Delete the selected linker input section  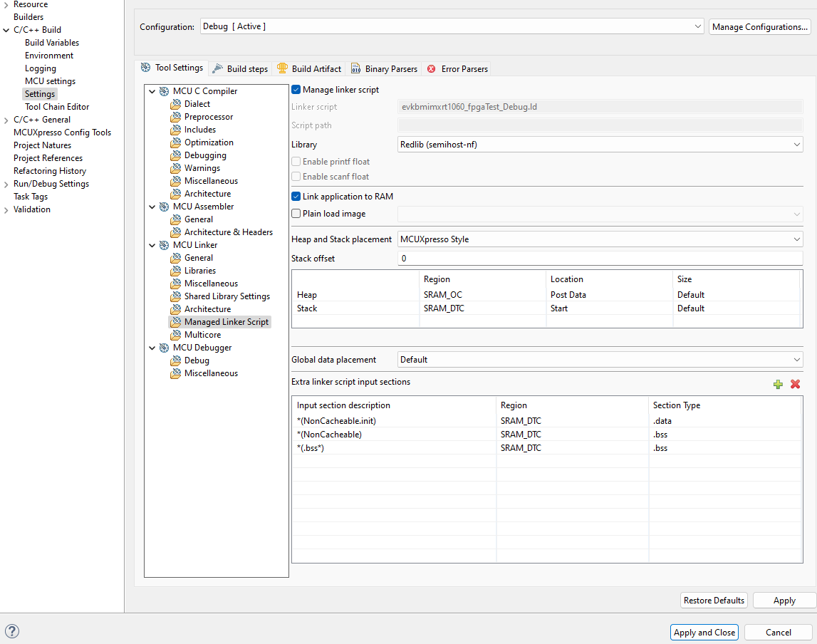point(795,384)
